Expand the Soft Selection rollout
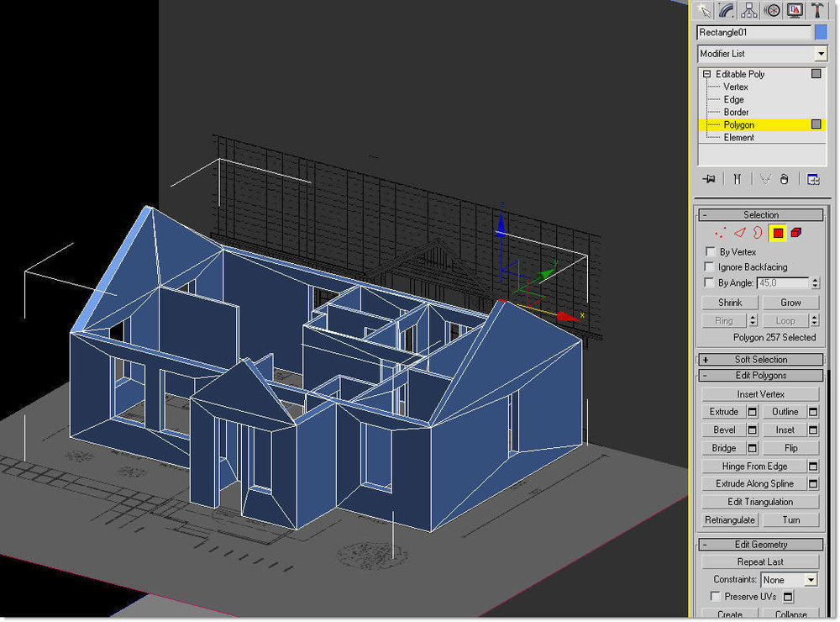The image size is (840, 622). (761, 359)
